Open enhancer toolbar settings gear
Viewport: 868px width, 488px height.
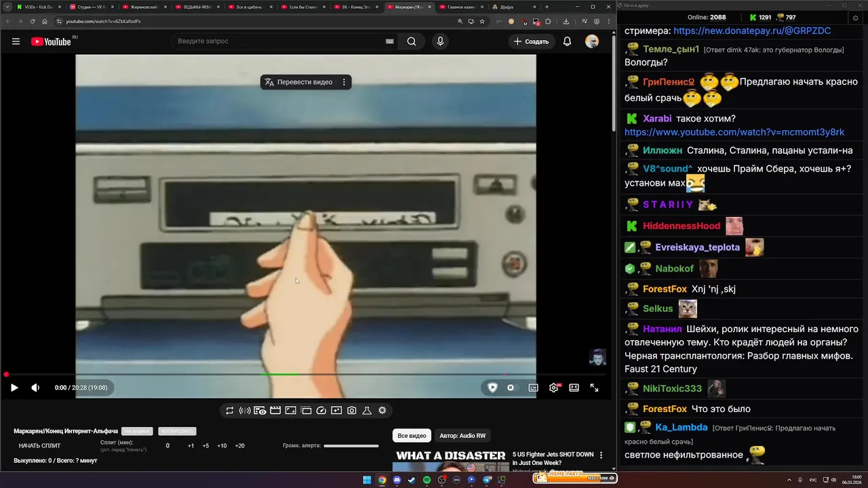coord(382,411)
